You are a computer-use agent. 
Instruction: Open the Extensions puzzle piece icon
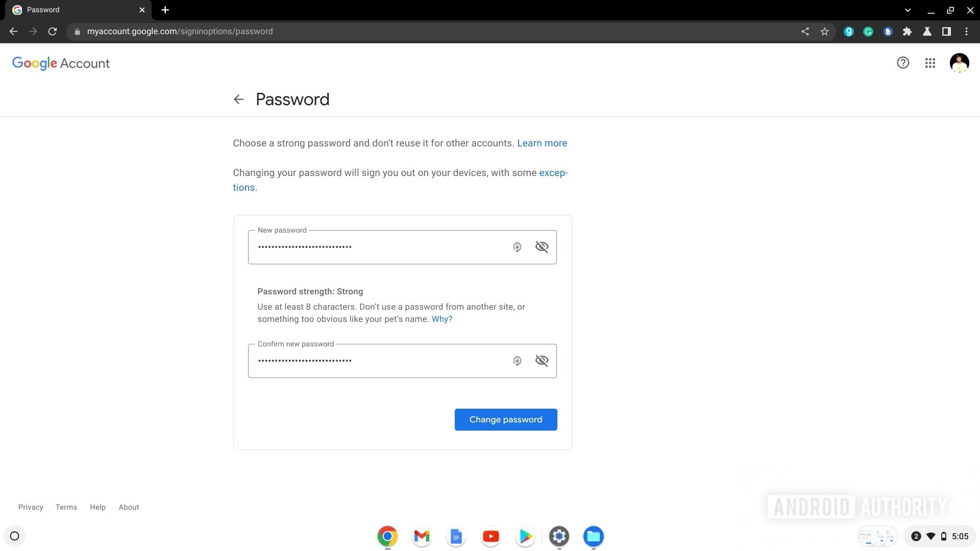coord(907,32)
